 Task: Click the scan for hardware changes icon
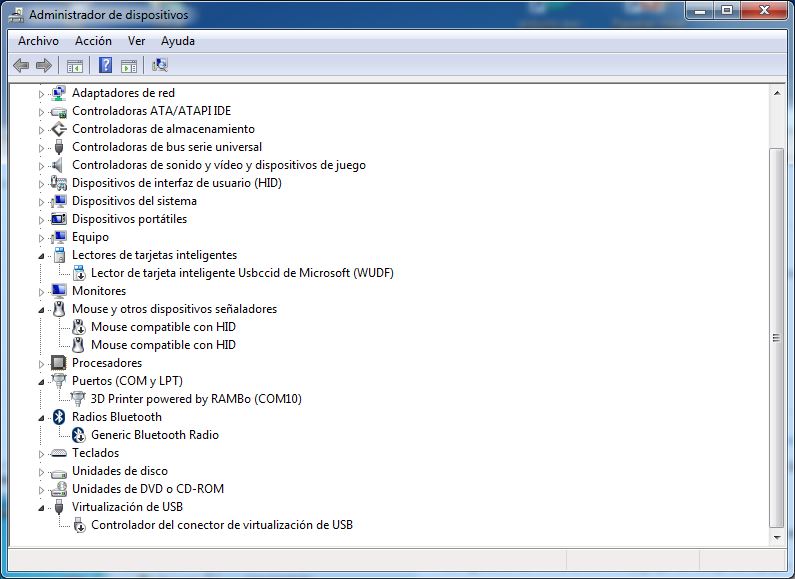159,66
